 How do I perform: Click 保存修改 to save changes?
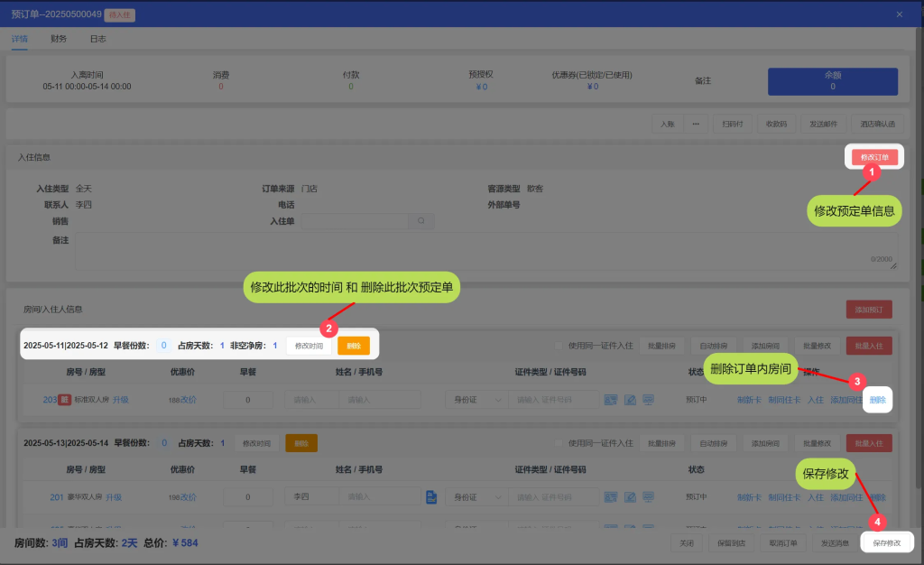[x=887, y=542]
